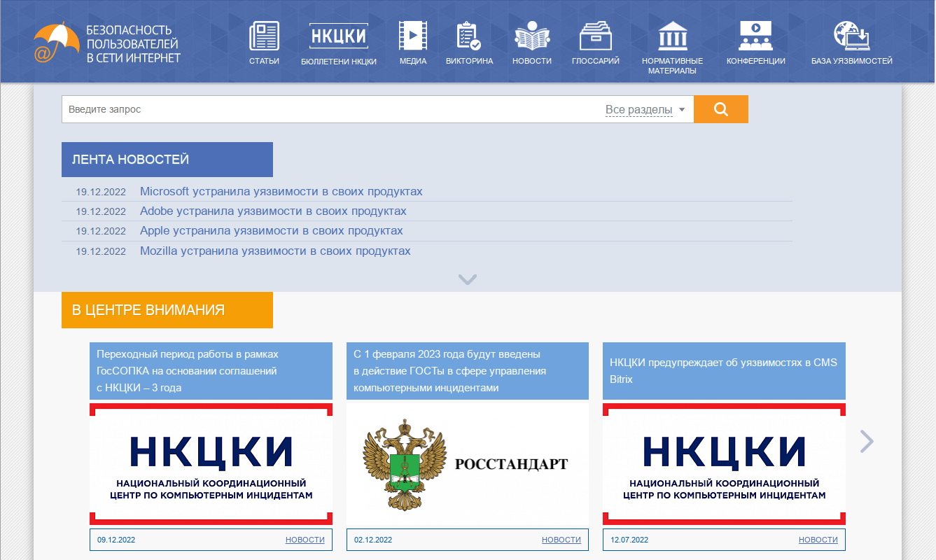Open Бюллетени НКЦКИ icon
The image size is (936, 560).
339,36
